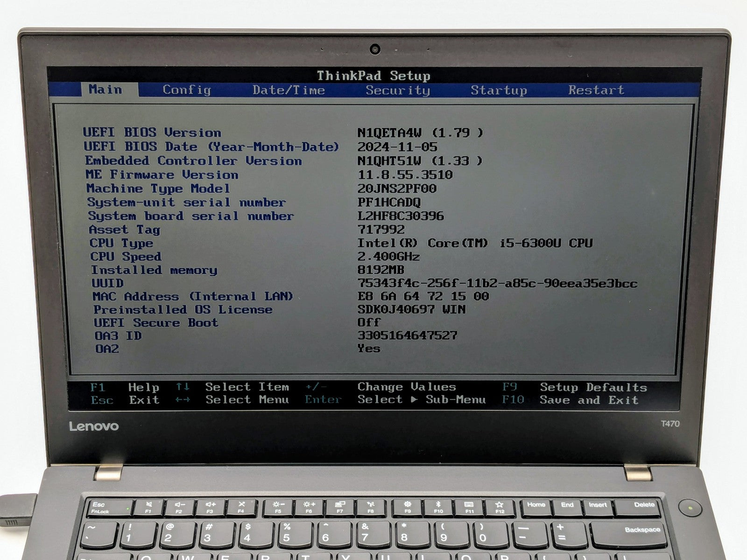Click the OA2 value Yes
The height and width of the screenshot is (560, 747).
pos(369,348)
